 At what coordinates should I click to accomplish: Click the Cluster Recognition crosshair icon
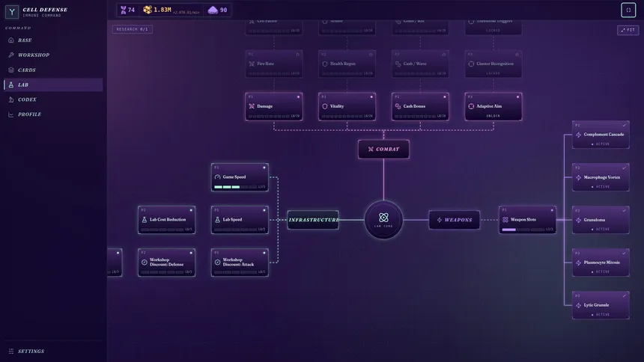click(471, 64)
